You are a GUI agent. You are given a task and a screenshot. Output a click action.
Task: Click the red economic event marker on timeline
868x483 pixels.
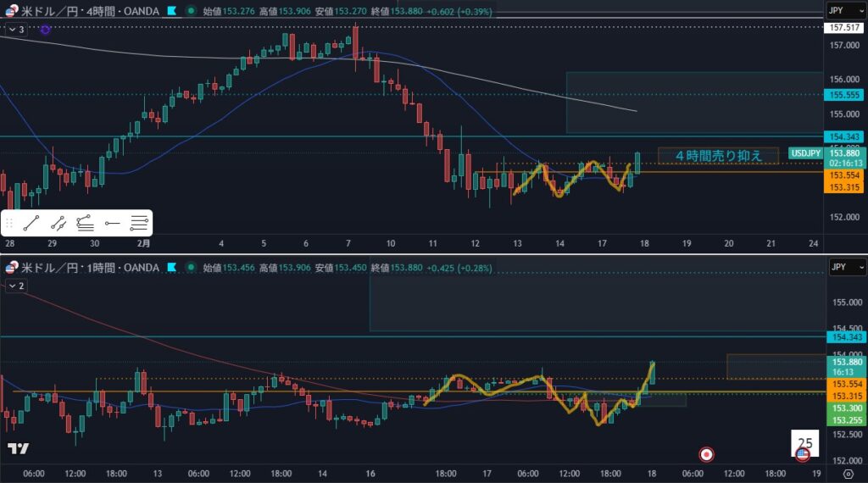pyautogui.click(x=706, y=454)
